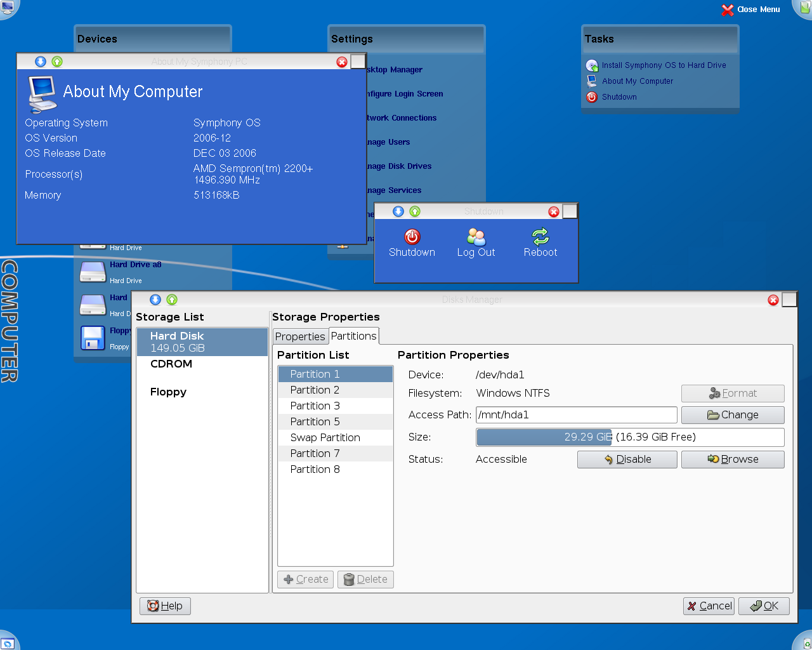Click the red X Close Menu icon
Viewport: 812px width, 650px height.
click(x=728, y=10)
